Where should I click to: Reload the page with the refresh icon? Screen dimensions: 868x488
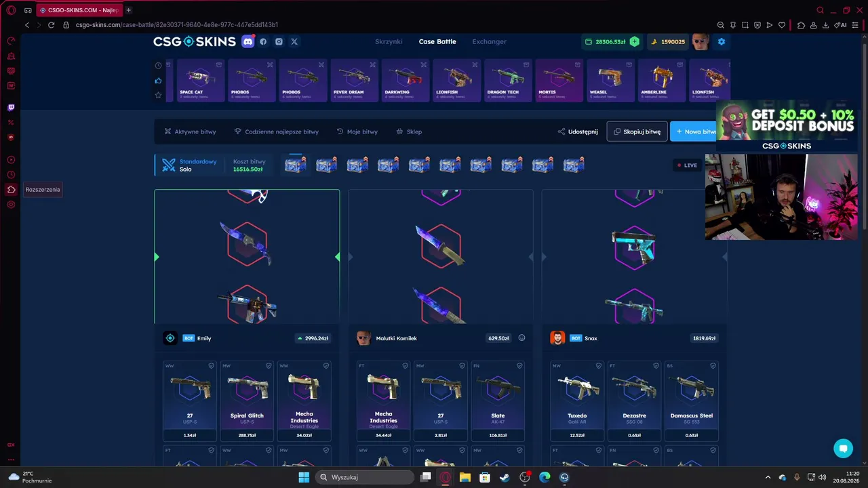[x=51, y=25]
